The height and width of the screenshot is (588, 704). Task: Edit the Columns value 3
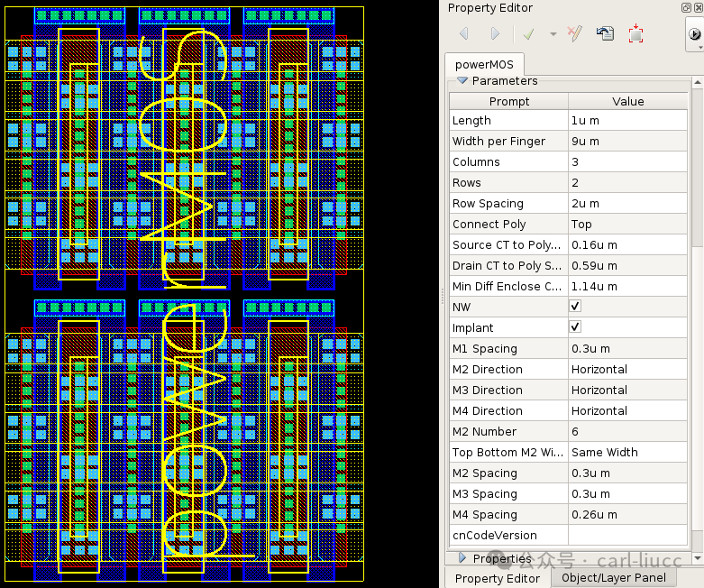(x=627, y=161)
